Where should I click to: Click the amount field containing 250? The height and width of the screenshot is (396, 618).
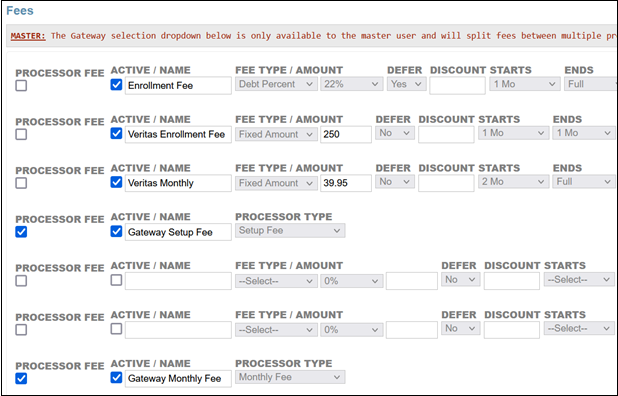pos(346,134)
